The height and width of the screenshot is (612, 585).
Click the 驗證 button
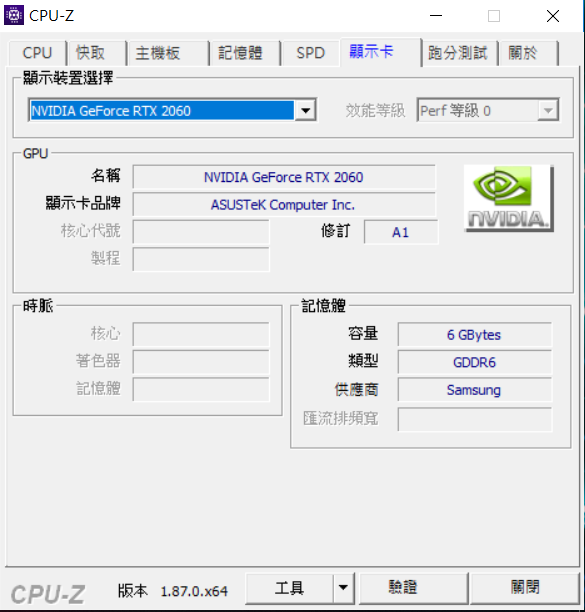pyautogui.click(x=413, y=588)
